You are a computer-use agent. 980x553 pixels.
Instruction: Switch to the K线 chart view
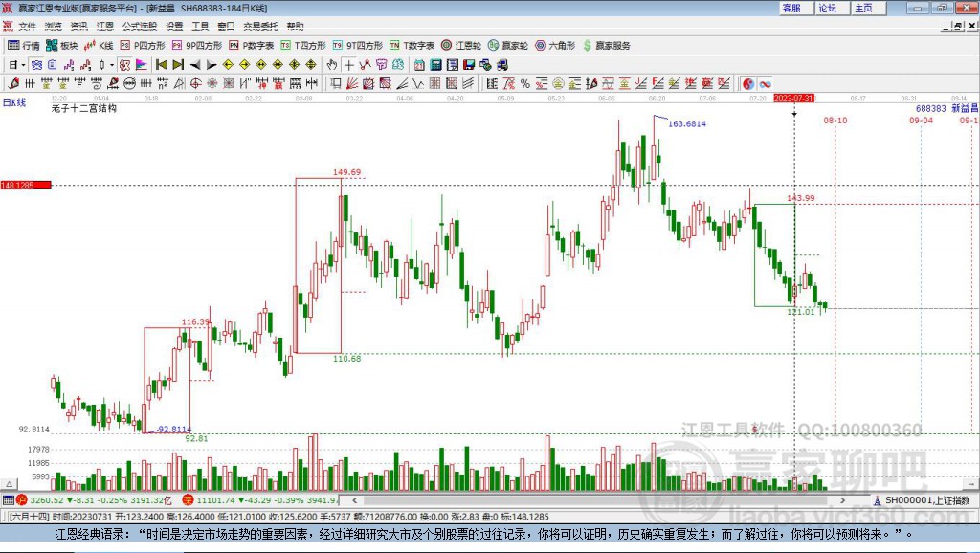(x=99, y=46)
